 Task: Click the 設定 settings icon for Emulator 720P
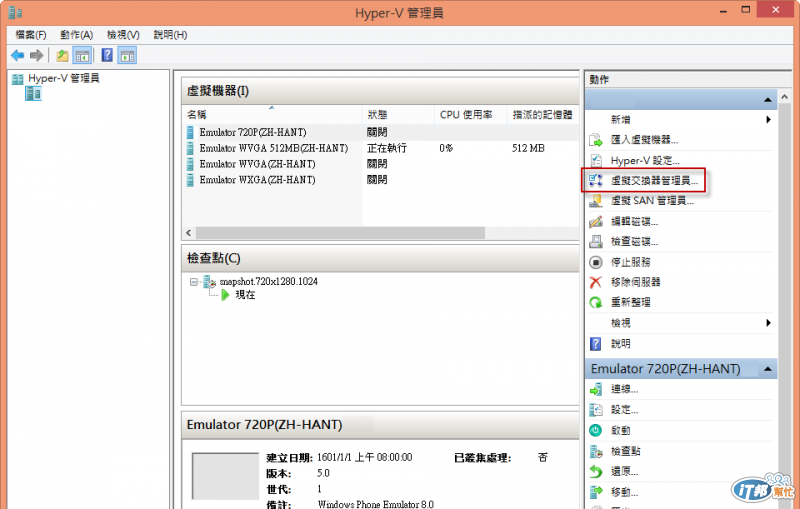click(595, 410)
